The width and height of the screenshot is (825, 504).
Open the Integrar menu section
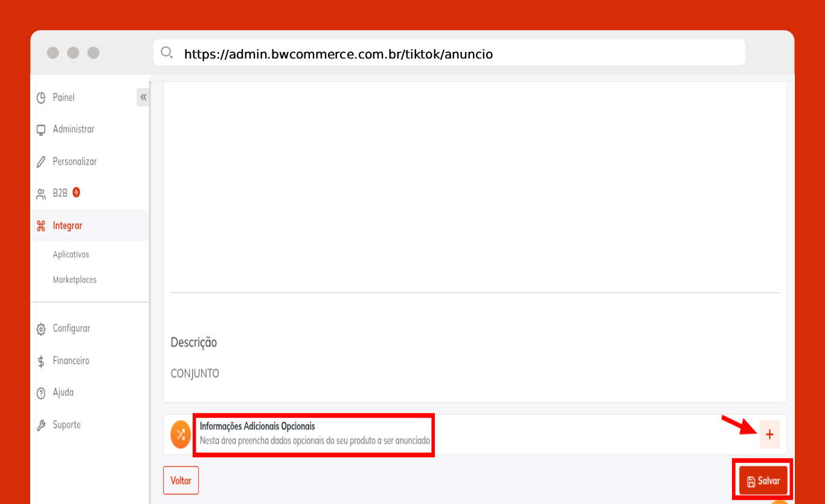68,226
